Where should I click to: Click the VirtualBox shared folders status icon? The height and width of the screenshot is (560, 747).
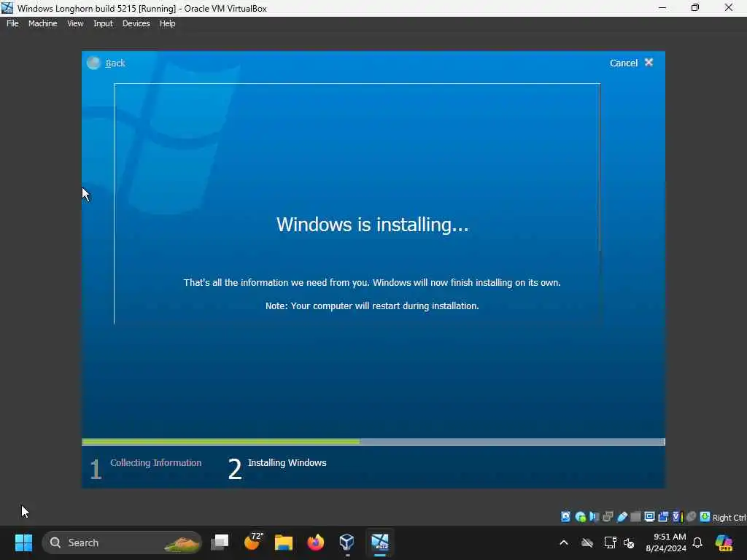point(635,517)
